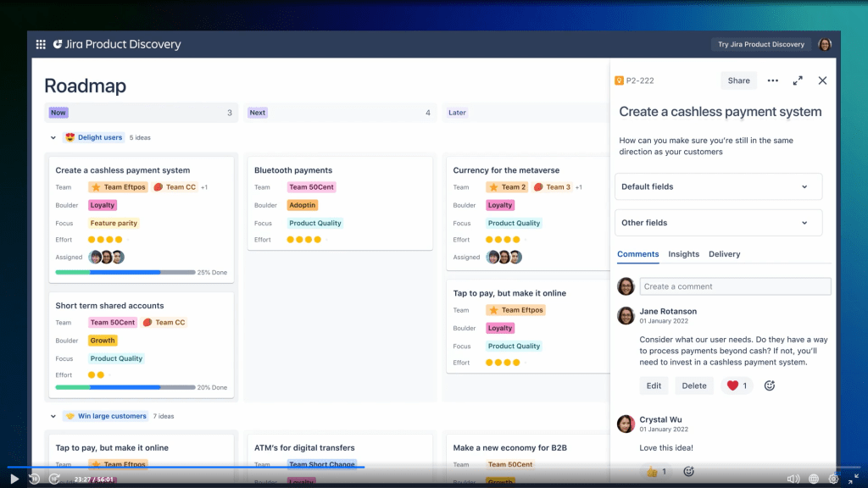Toggle the thumbs-up reaction on Crystal's comment
Image resolution: width=868 pixels, height=488 pixels.
coord(656,471)
